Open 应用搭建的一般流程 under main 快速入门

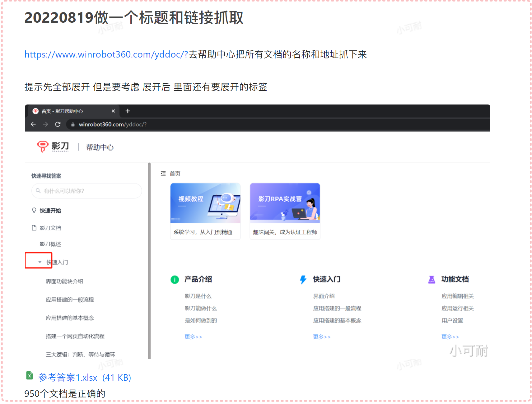pyautogui.click(x=337, y=308)
